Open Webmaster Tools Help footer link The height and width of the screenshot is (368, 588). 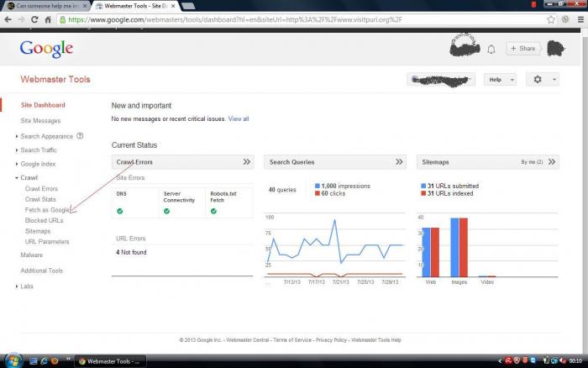375,340
